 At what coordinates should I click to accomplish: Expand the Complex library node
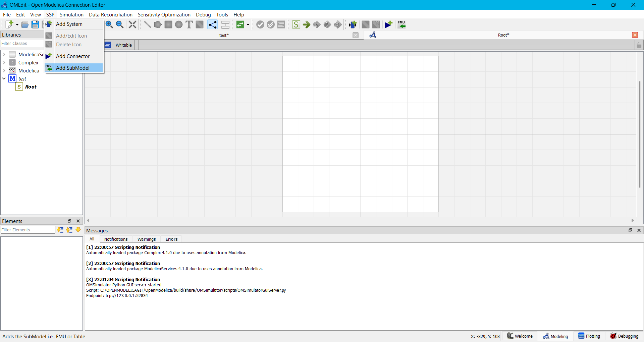(x=4, y=62)
